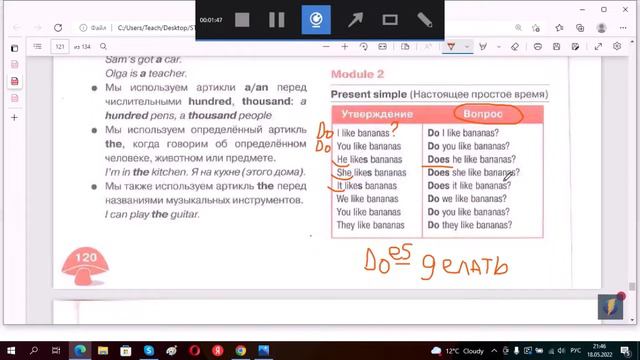Image resolution: width=640 pixels, height=360 pixels.
Task: Click the vertical scrollbar thumb
Action: pos(632,287)
